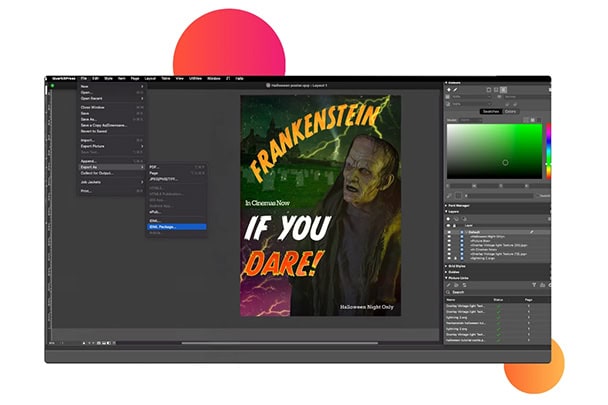Collapse the Colours panel disclosure triangle

[446, 83]
